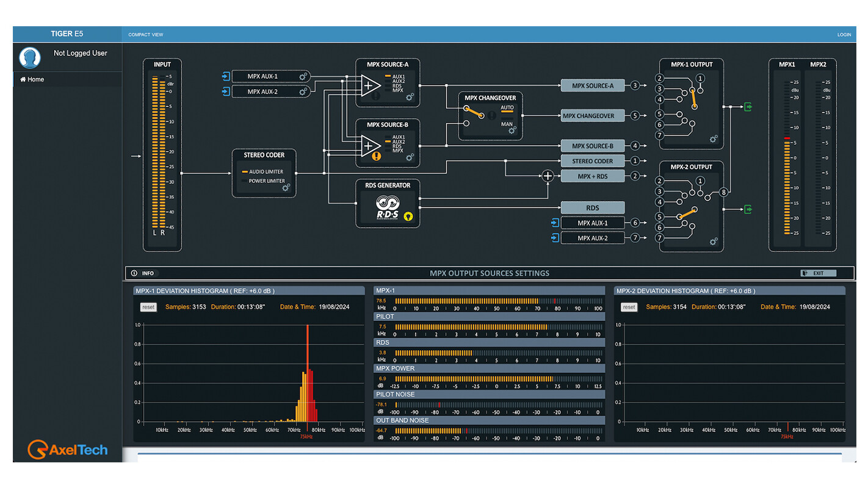
Task: Click the Stereo Coder settings gear
Action: click(x=286, y=188)
